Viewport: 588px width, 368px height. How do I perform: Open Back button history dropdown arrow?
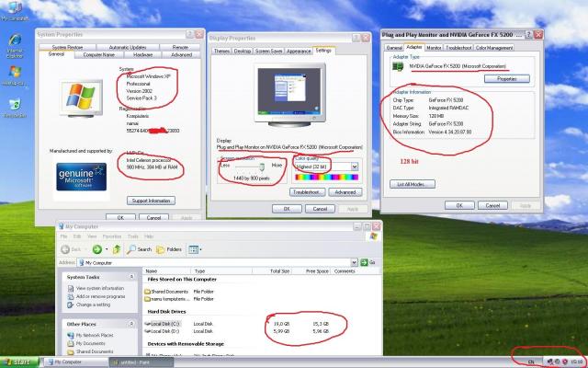tap(86, 249)
